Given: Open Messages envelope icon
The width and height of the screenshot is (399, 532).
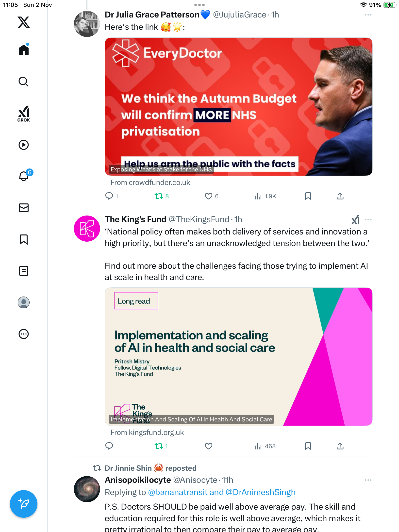Looking at the screenshot, I should pos(24,208).
